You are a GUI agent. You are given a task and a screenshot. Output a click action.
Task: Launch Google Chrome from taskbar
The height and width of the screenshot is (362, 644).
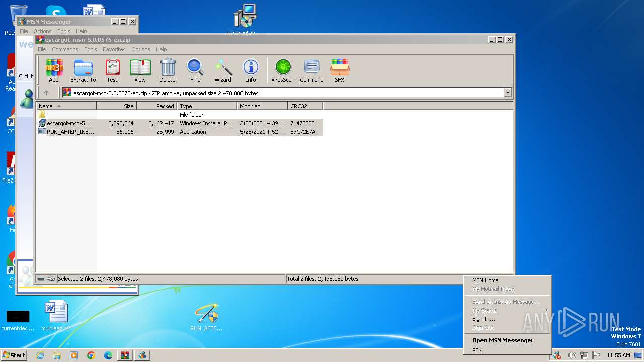91,355
